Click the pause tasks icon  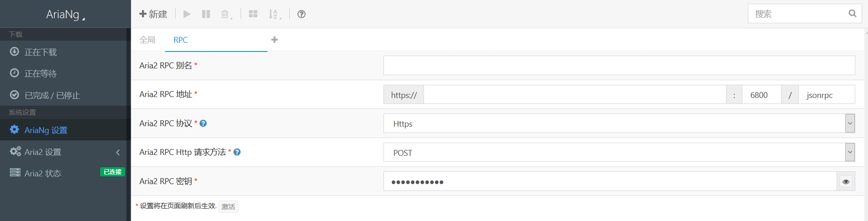coord(206,14)
